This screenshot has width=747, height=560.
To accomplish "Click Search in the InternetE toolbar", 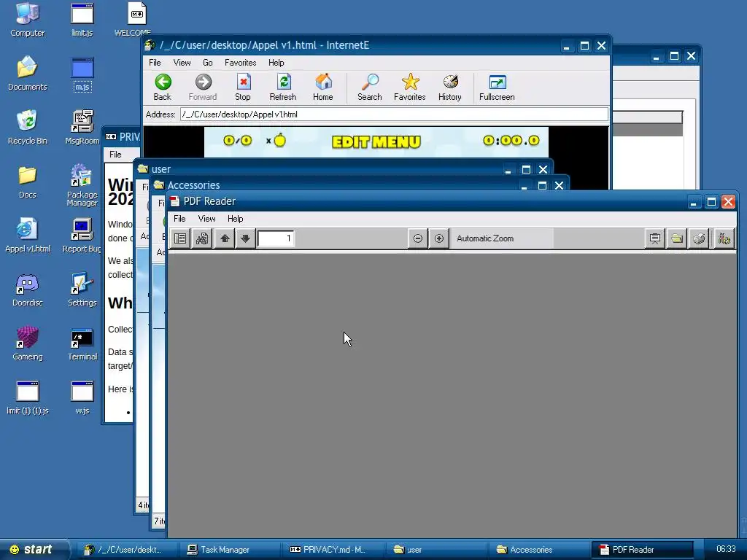I will point(370,87).
